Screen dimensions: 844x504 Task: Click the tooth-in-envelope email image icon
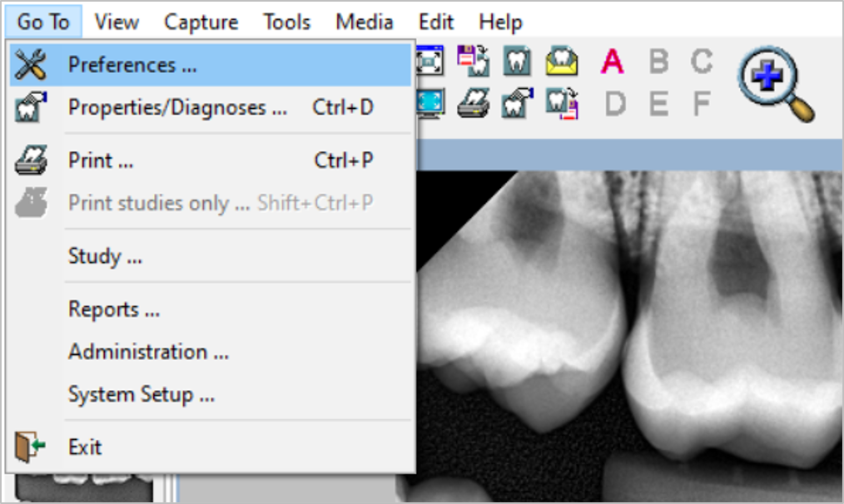coord(562,62)
